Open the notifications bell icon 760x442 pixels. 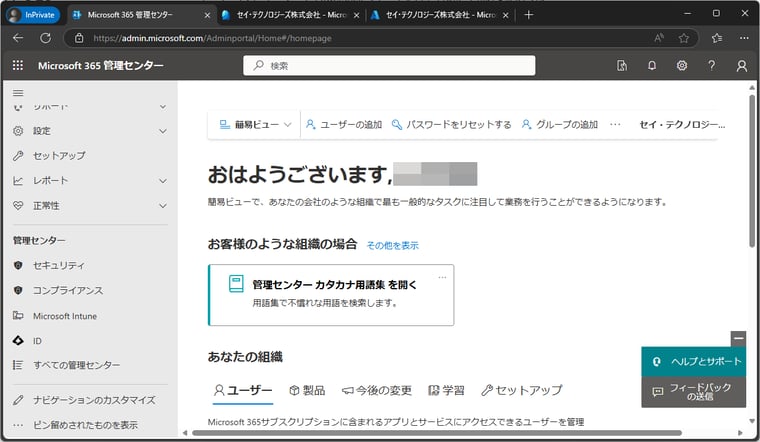(x=652, y=65)
